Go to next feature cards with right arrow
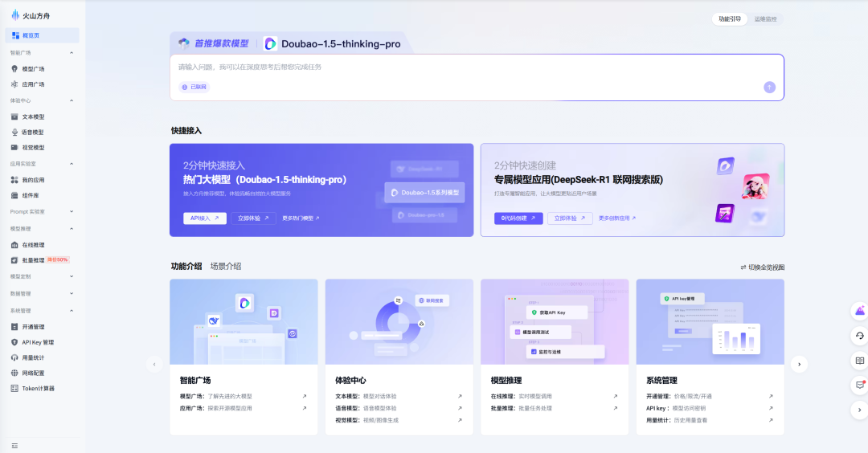The image size is (868, 453). 800,364
